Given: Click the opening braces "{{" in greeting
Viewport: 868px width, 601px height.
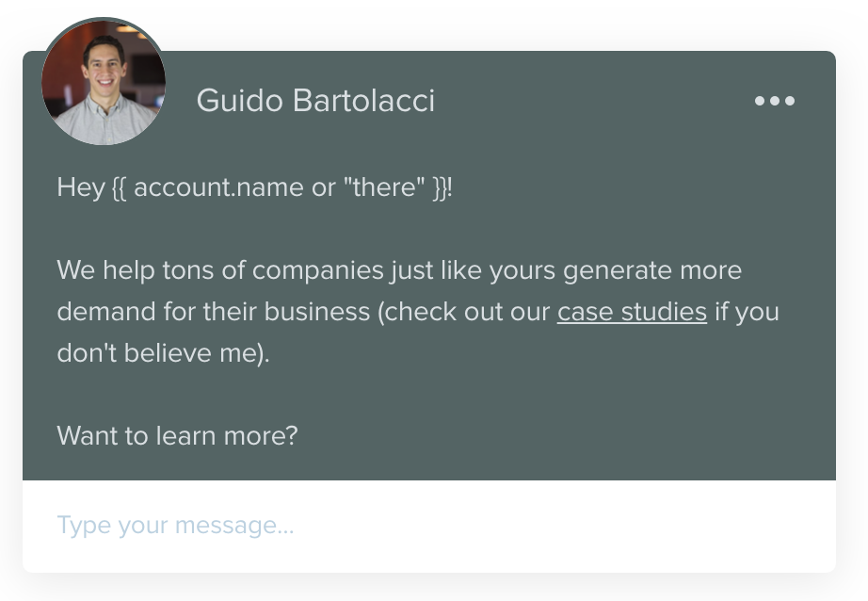Looking at the screenshot, I should (119, 187).
